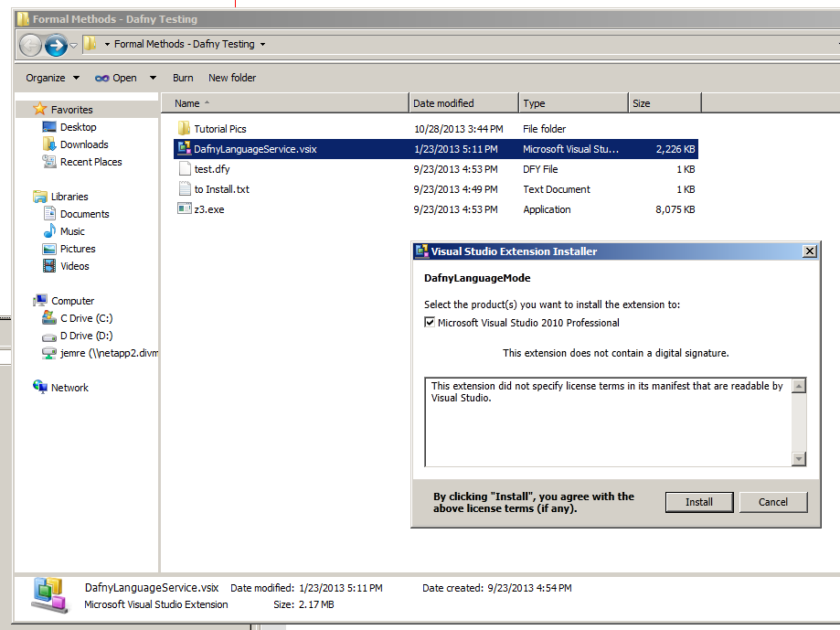
Task: Click the Libraries icon in sidebar
Action: coord(39,196)
